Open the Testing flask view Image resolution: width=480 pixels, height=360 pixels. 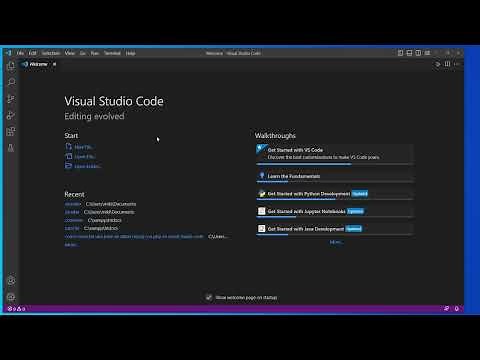(11, 148)
